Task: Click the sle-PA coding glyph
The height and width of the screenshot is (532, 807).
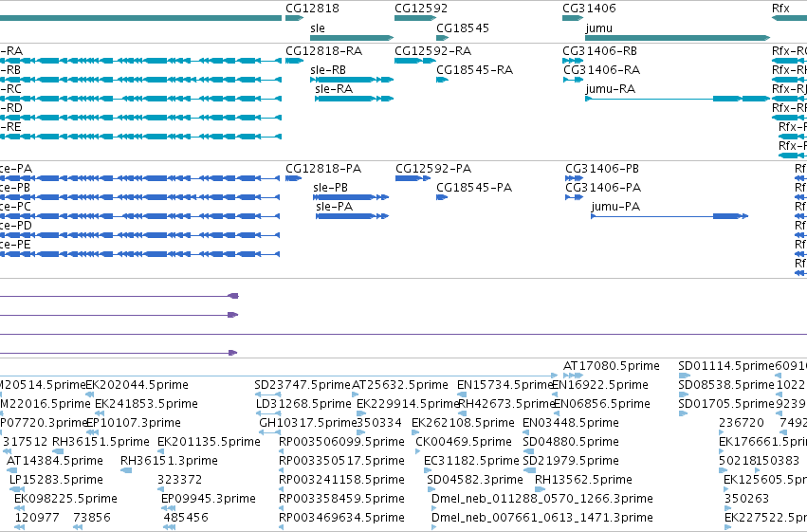Action: pos(352,216)
